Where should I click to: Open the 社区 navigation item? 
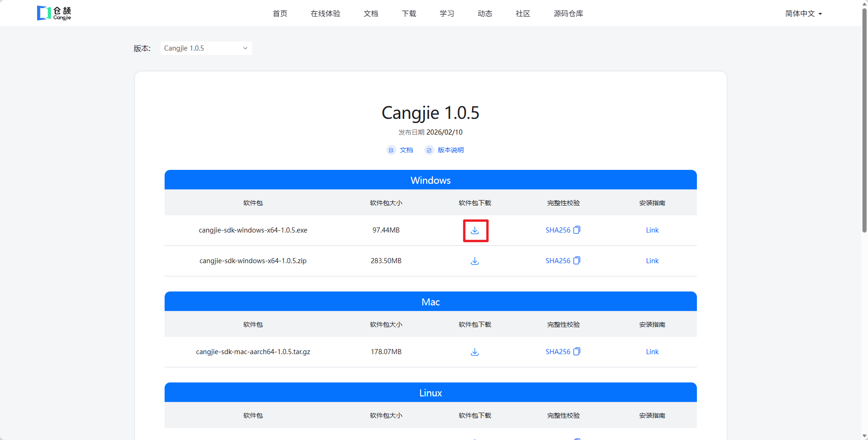(x=523, y=13)
